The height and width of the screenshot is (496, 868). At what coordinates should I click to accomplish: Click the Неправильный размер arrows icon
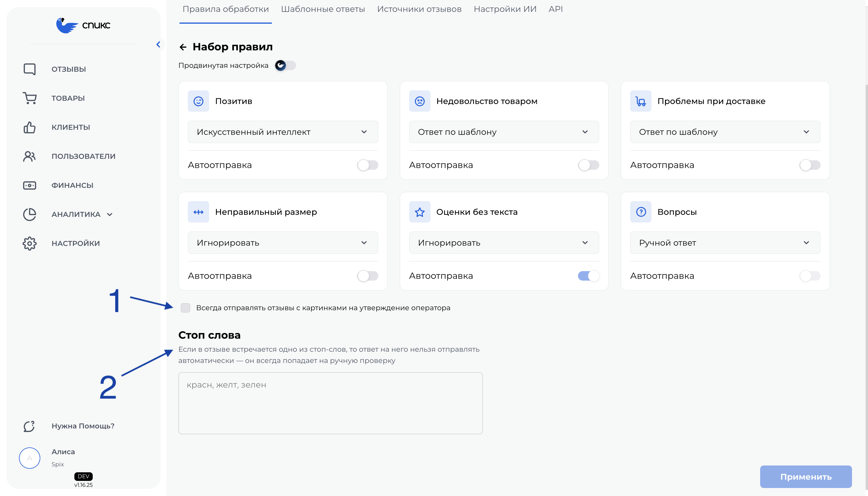point(198,212)
